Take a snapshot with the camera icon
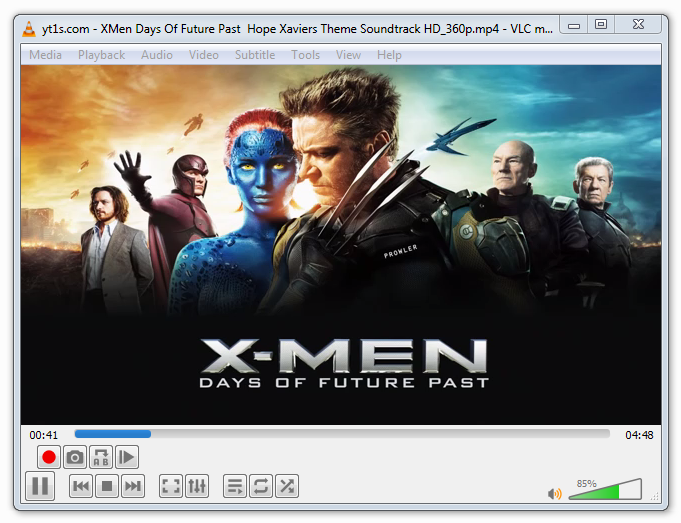The height and width of the screenshot is (523, 681). coord(75,457)
